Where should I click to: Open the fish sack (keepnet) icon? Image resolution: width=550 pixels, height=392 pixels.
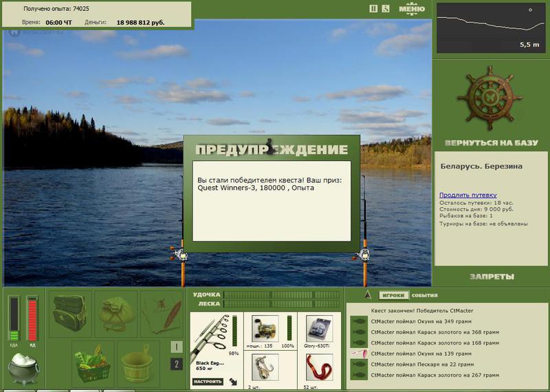click(116, 314)
